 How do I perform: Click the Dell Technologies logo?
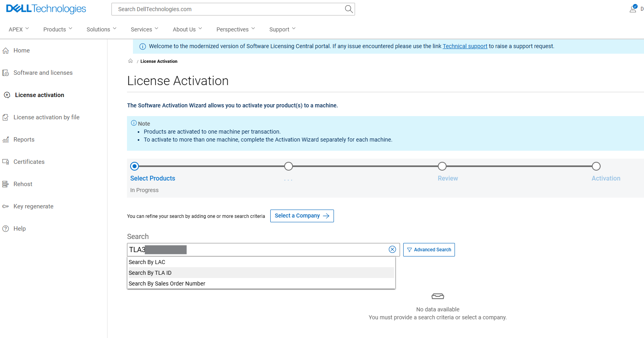(46, 9)
